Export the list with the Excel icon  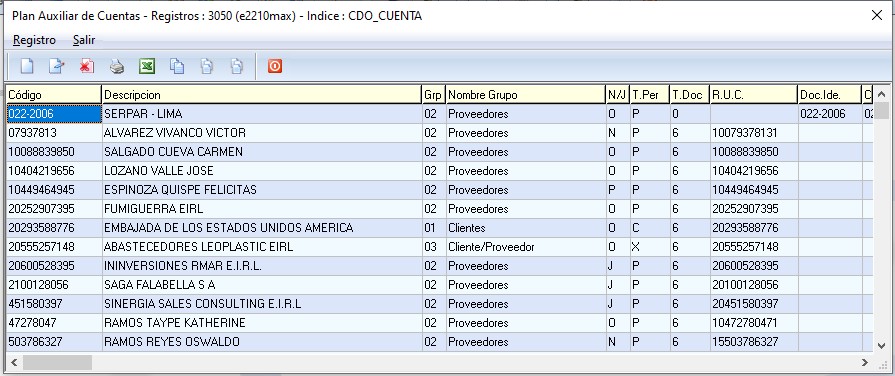pyautogui.click(x=147, y=66)
